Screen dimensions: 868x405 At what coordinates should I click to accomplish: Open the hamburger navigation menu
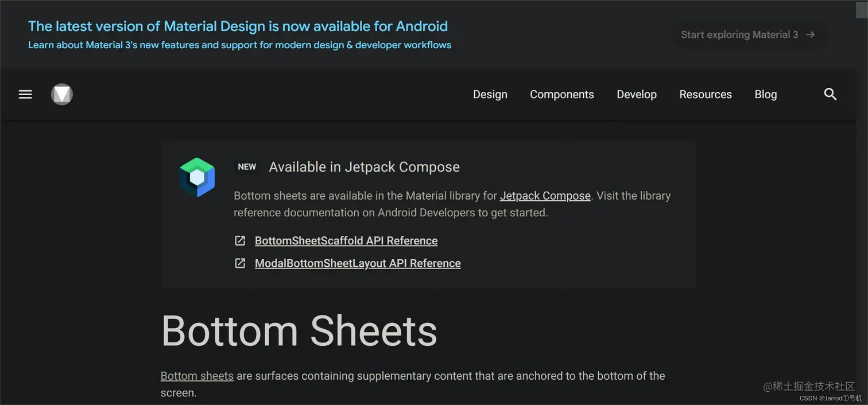25,94
